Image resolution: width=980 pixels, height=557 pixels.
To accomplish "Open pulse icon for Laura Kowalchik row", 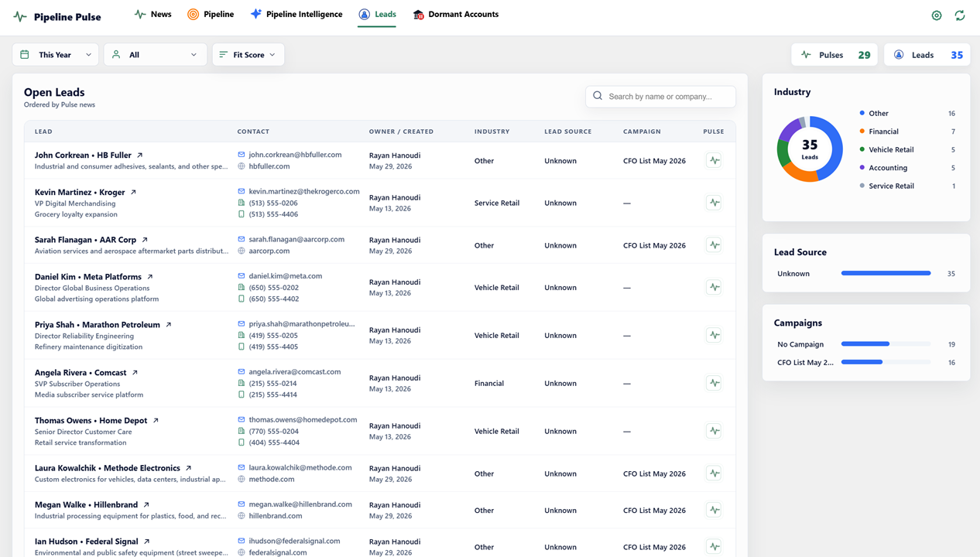I will pos(714,473).
